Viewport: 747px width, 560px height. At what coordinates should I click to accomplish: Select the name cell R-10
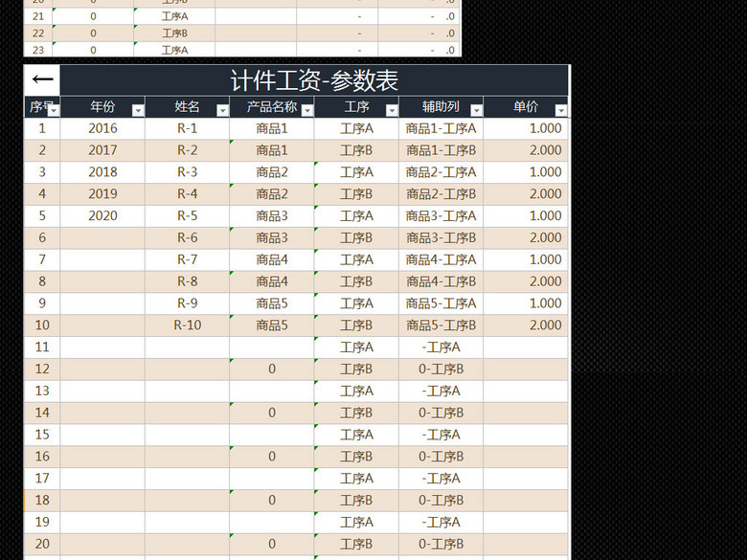pyautogui.click(x=188, y=325)
